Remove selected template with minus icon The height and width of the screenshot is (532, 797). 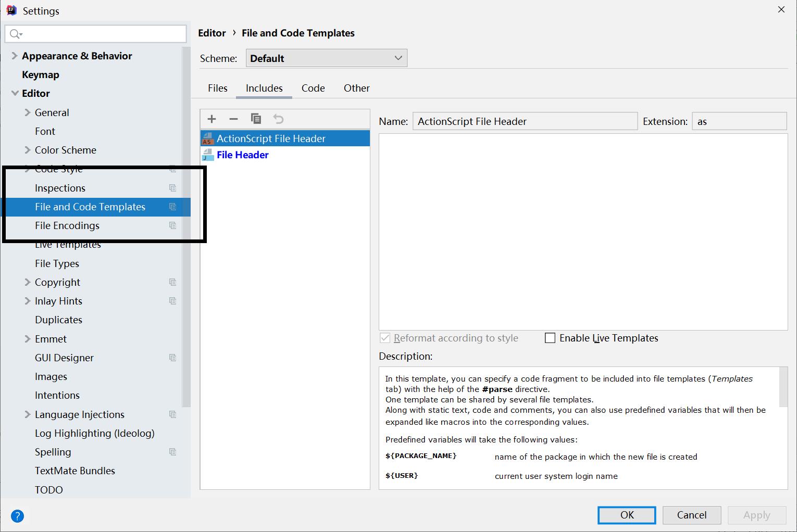(233, 119)
